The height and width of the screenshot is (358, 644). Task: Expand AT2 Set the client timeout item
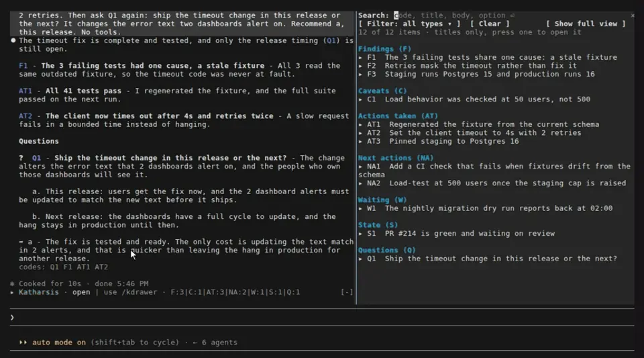pos(470,133)
